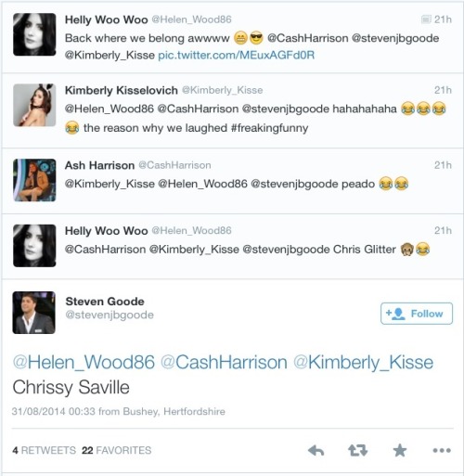Open @stevenjbgoode handle below Steven Goode
464x476 pixels.
point(110,315)
